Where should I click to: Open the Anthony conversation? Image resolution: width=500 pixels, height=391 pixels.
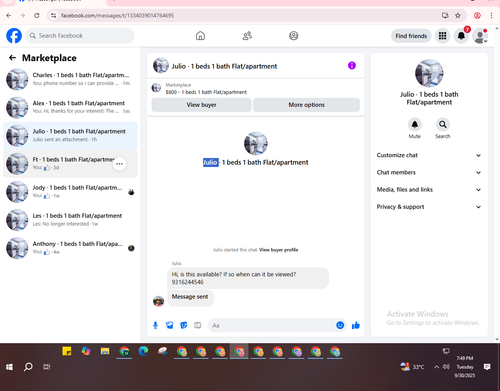tap(70, 248)
